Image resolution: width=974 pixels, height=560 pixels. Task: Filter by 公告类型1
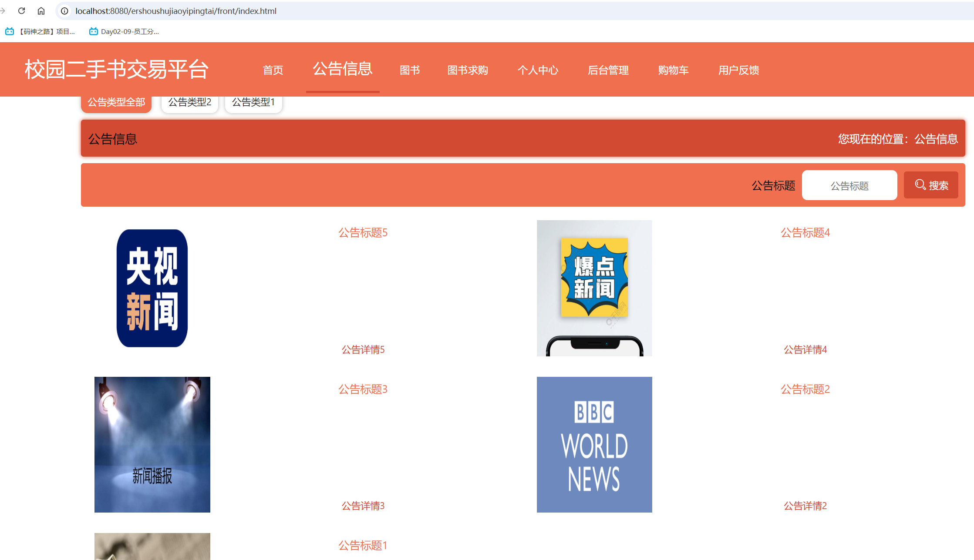point(253,103)
